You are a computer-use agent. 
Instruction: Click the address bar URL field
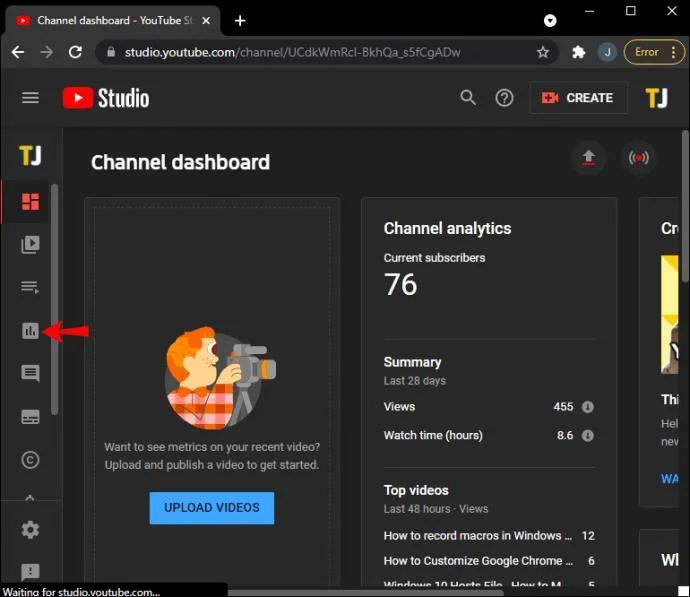327,52
